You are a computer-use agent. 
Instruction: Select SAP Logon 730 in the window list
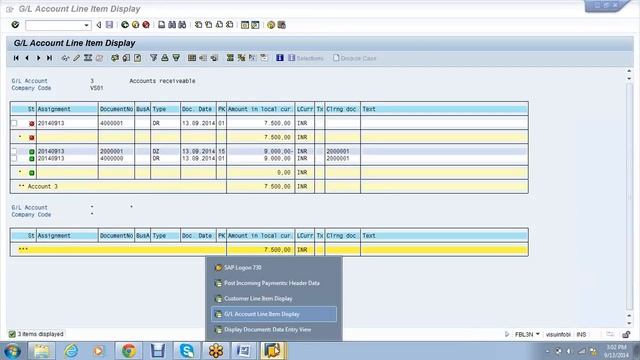click(274, 268)
